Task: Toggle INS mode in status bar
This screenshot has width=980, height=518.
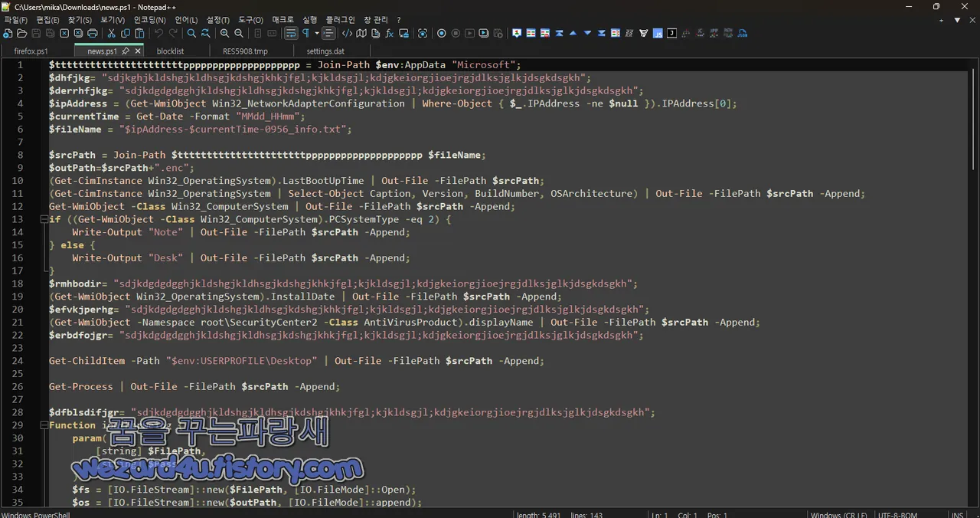Action: click(x=957, y=514)
